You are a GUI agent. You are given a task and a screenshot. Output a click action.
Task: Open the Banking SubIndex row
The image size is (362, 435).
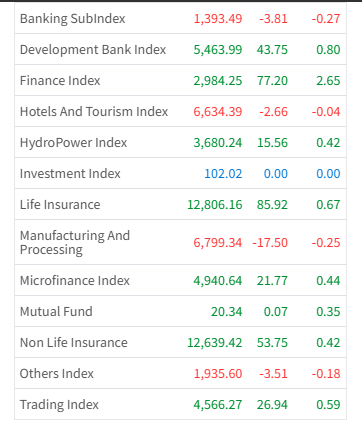(x=180, y=18)
